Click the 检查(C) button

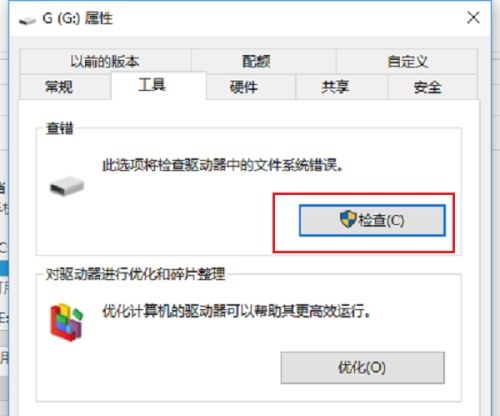[x=372, y=221]
